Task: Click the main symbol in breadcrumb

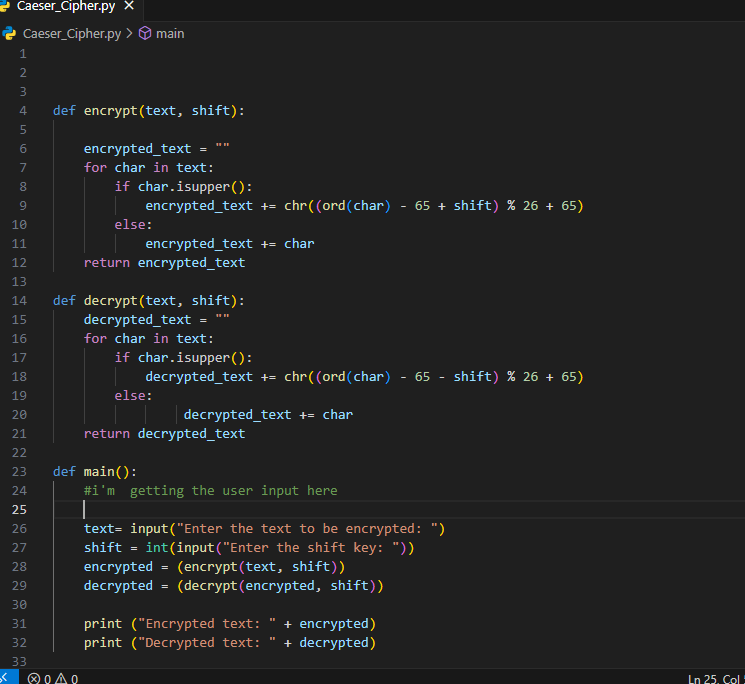Action: point(170,34)
